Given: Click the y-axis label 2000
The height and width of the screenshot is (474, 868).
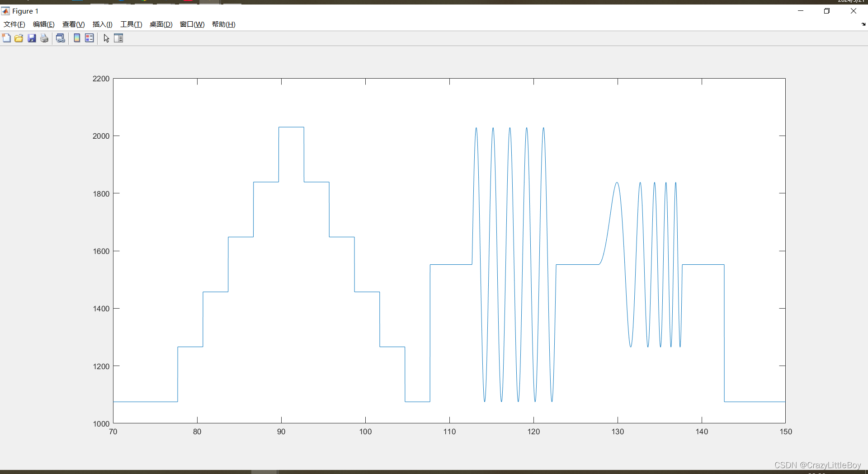Looking at the screenshot, I should (101, 136).
